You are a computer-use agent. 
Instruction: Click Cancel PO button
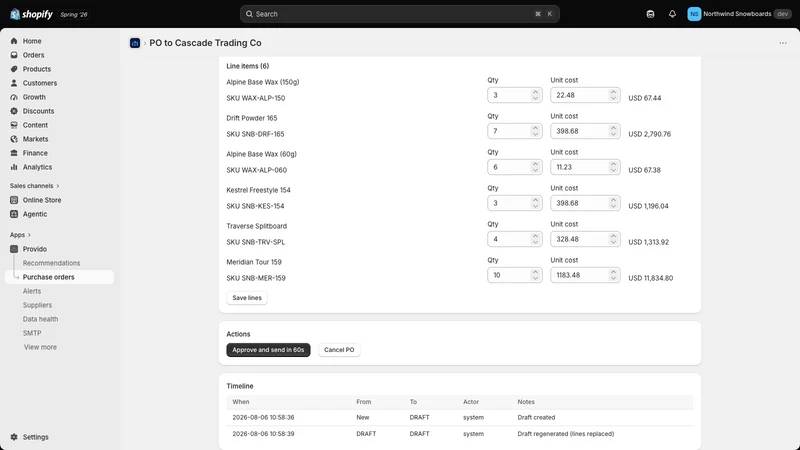pyautogui.click(x=339, y=350)
